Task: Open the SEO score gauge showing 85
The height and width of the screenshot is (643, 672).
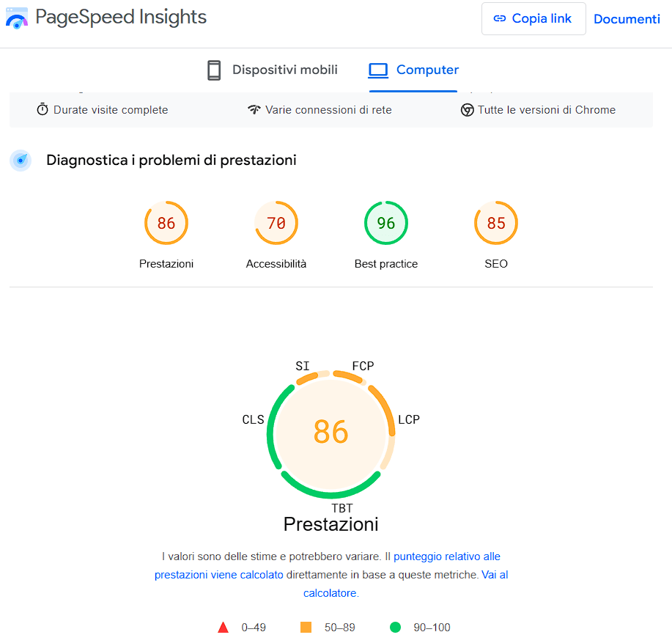Action: pos(496,223)
